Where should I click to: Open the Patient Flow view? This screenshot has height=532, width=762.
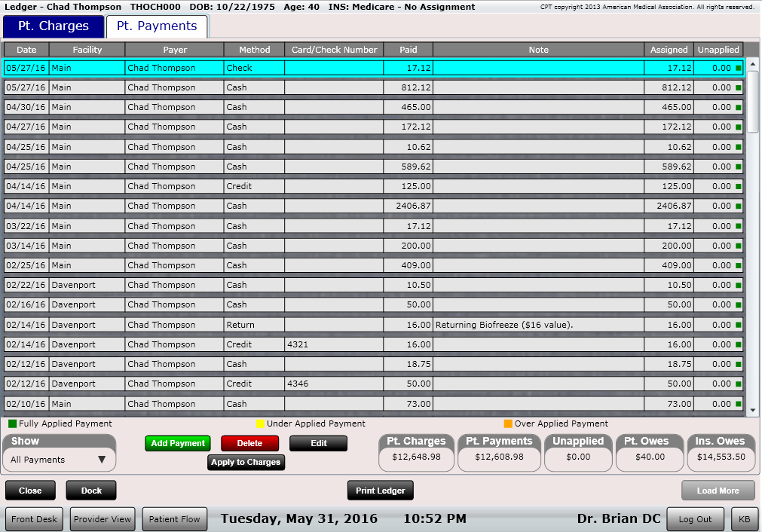point(174,518)
